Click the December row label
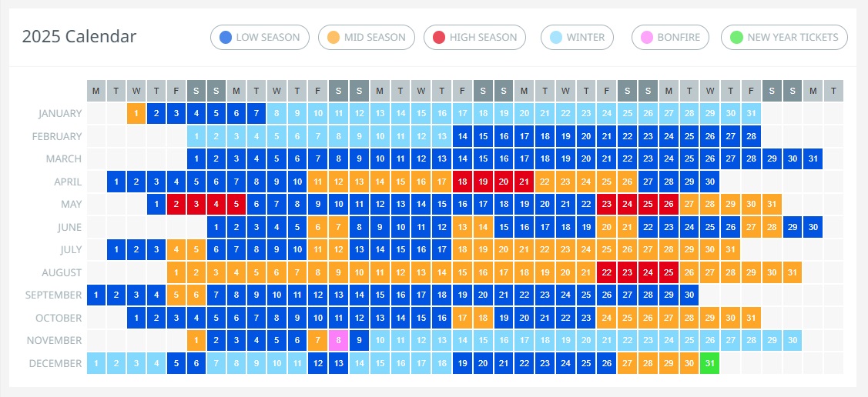868x397 pixels. tap(55, 363)
